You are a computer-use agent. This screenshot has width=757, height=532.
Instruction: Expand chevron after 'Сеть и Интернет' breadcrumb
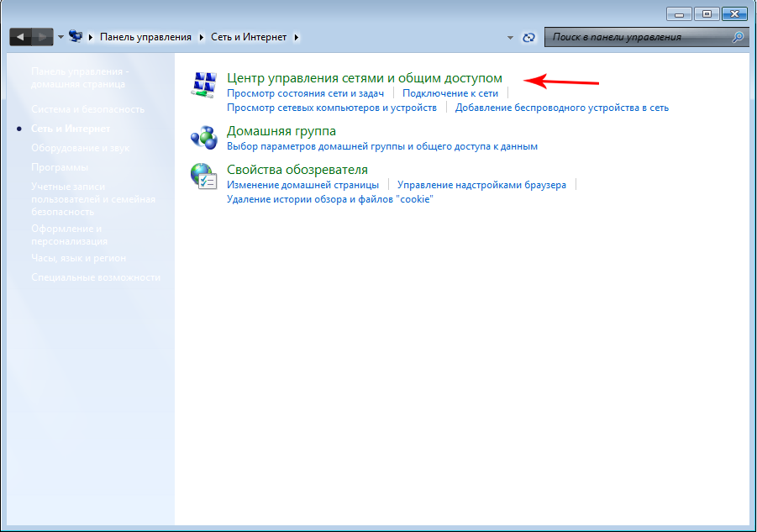point(296,38)
